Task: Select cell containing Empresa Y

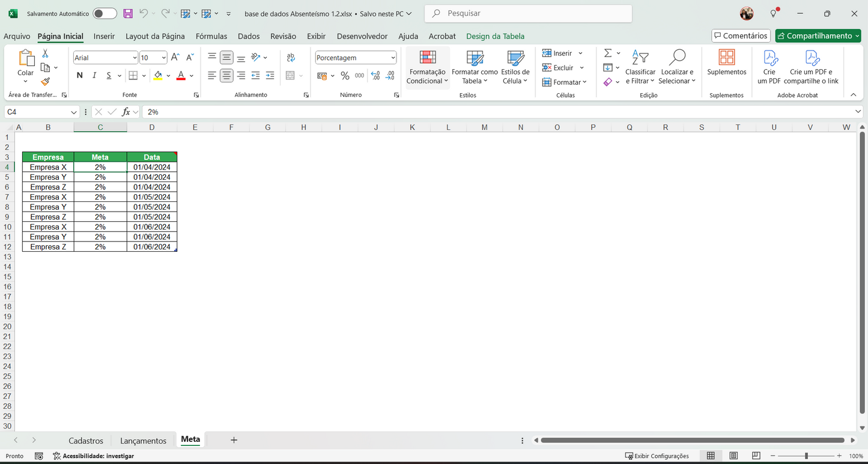Action: (47, 177)
